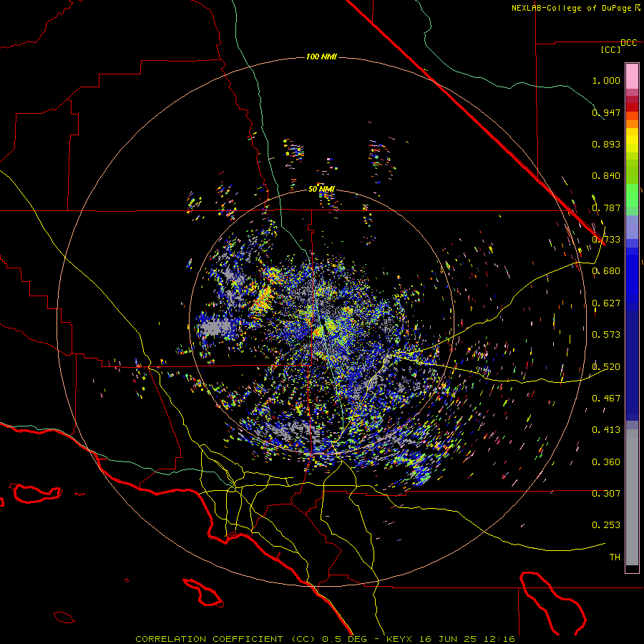Click the 0.840 legend value
This screenshot has height=644, width=644.
click(606, 176)
